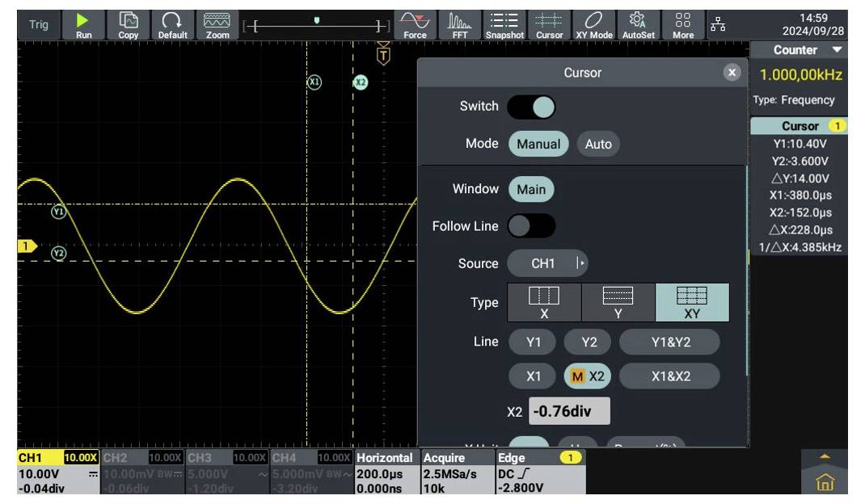The width and height of the screenshot is (865, 504).
Task: Set cursor Mode to Auto
Action: pyautogui.click(x=600, y=143)
